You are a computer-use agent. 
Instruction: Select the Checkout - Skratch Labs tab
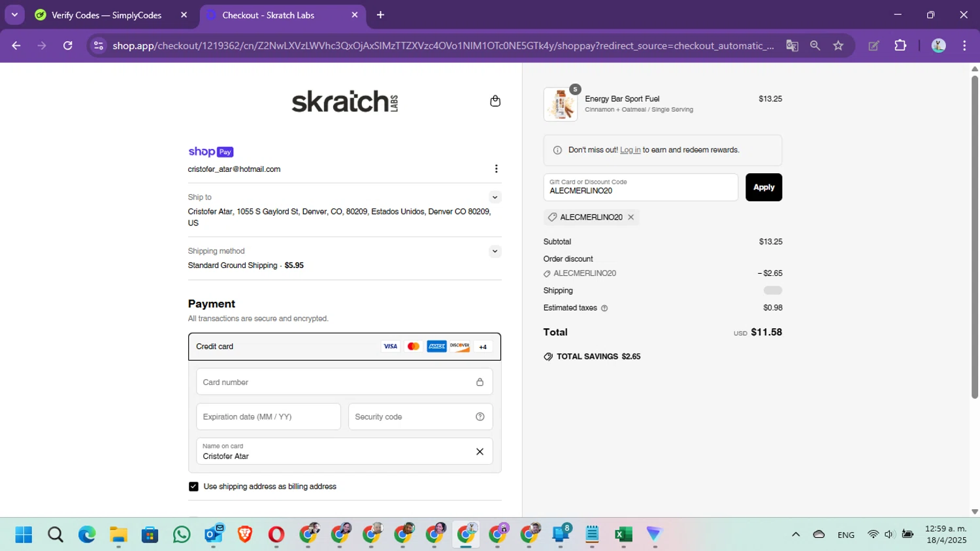(268, 15)
